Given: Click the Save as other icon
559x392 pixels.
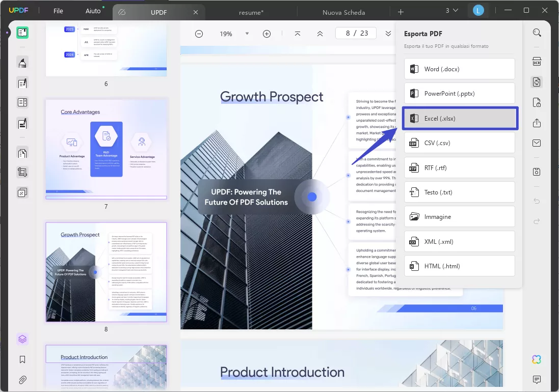Looking at the screenshot, I should (x=537, y=172).
